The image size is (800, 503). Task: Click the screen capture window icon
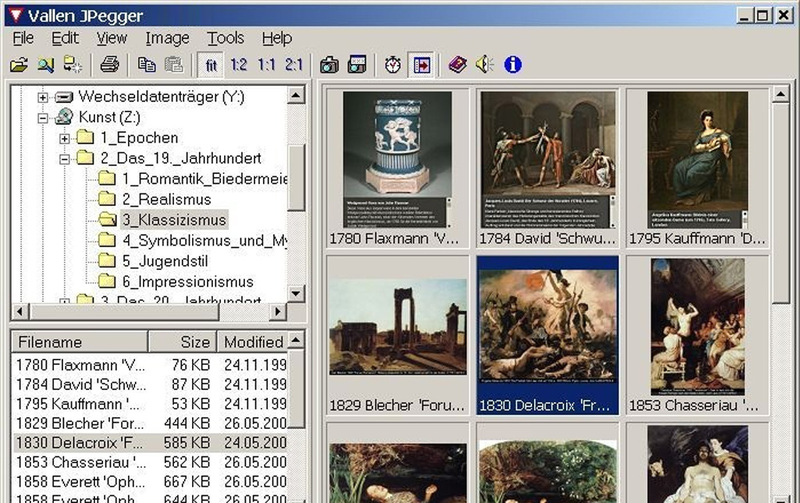pyautogui.click(x=357, y=65)
